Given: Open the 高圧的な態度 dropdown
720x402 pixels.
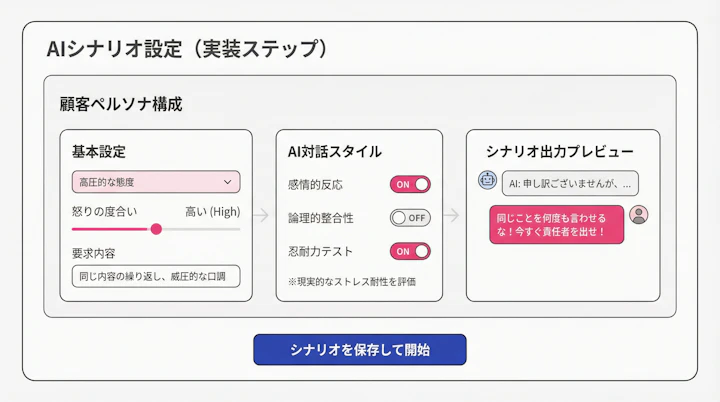Looking at the screenshot, I should tap(155, 182).
